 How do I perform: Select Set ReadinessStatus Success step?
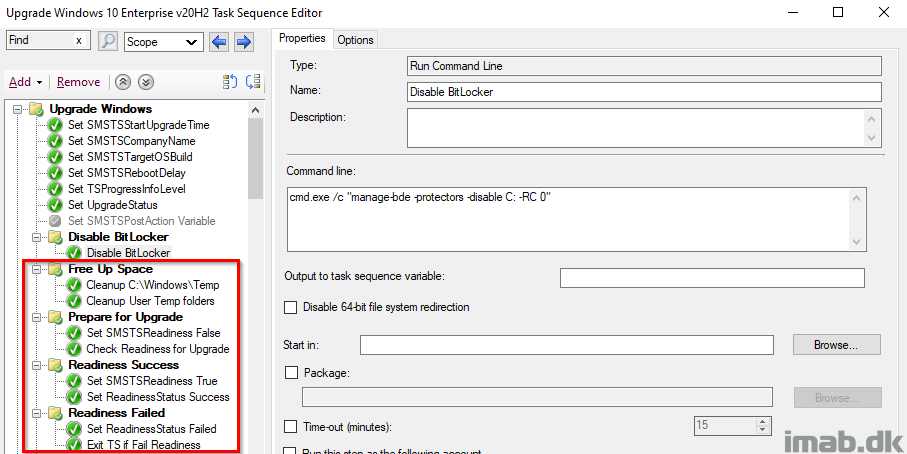click(158, 397)
